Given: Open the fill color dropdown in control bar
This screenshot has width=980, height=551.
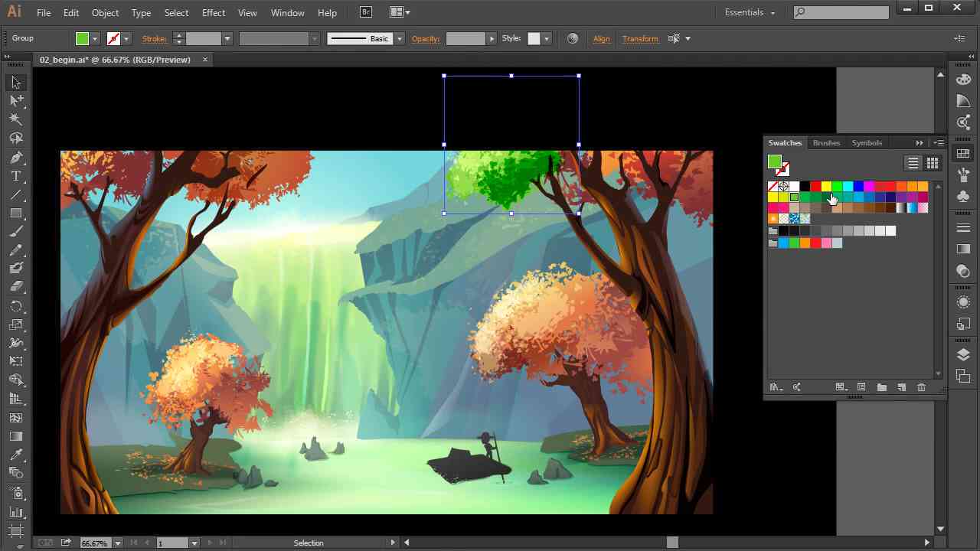Looking at the screenshot, I should [95, 38].
